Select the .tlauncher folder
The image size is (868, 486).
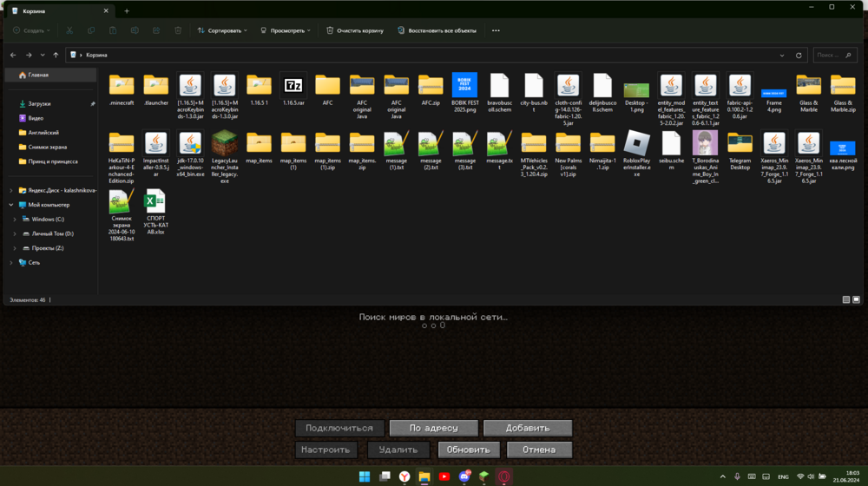(155, 89)
